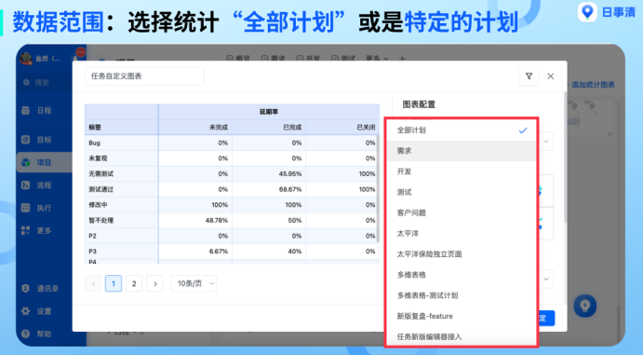644x355 pixels.
Task: Open the 设置 gear icon
Action: click(25, 311)
